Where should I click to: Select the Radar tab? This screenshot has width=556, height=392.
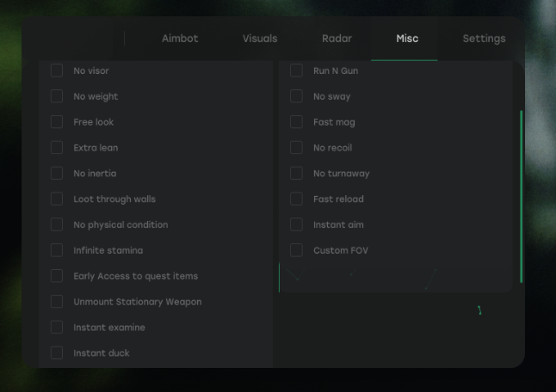(337, 39)
